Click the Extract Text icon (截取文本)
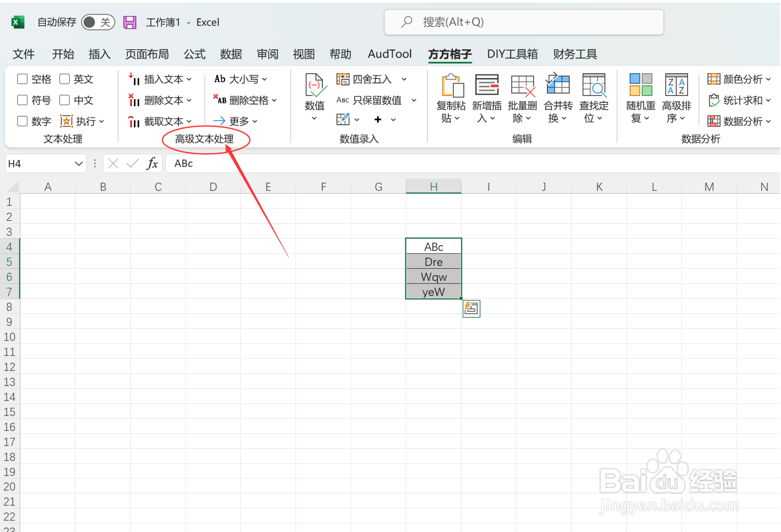Screen dimensions: 781x532 click(x=134, y=121)
